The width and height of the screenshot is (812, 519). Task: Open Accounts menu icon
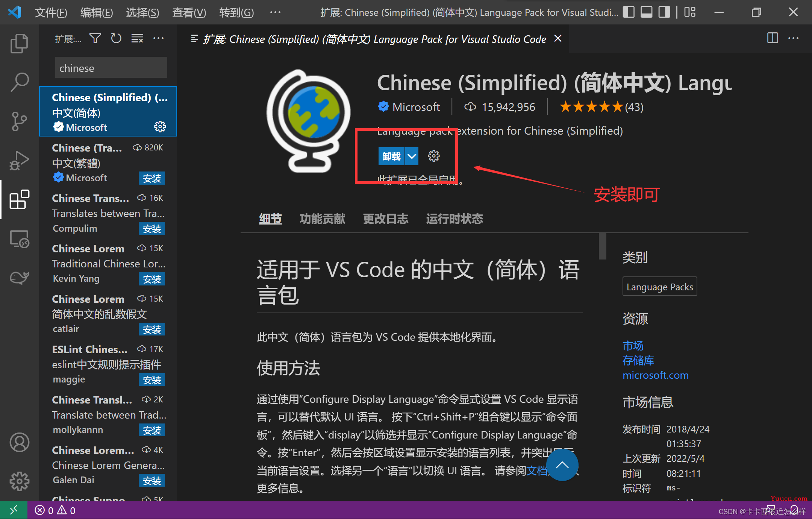pos(19,442)
